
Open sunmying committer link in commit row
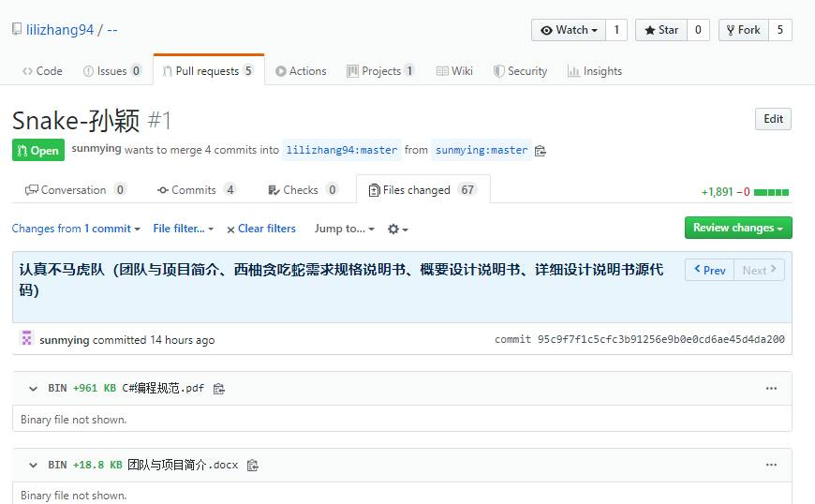click(x=65, y=340)
